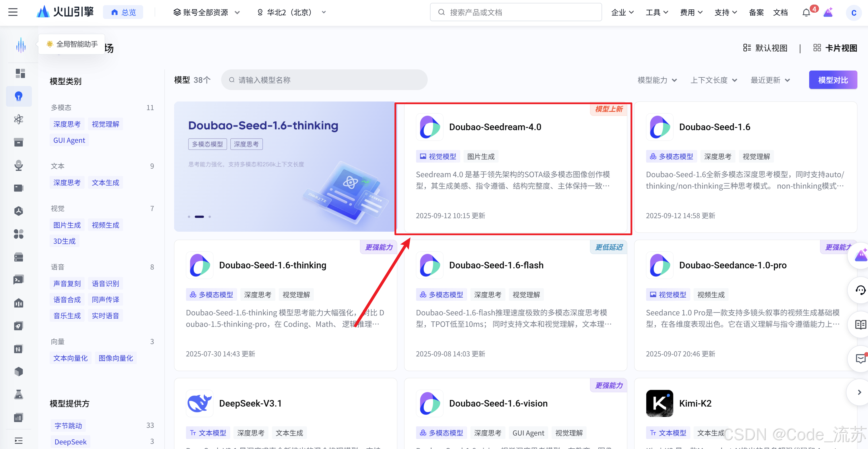Click the video camera icon in sidebar
Viewport: 868px width, 449px height.
coord(19,188)
